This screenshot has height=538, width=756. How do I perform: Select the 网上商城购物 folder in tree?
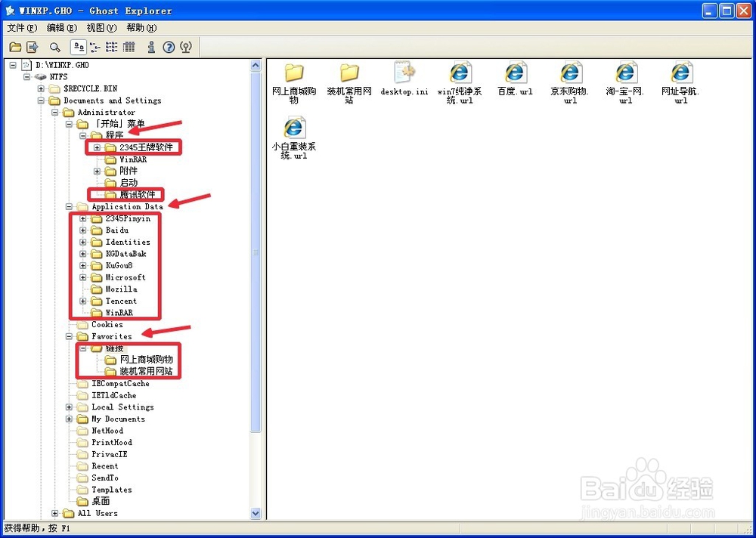(146, 360)
